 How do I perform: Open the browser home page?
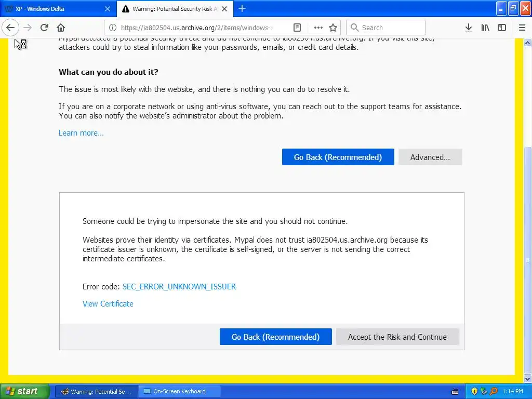61,28
